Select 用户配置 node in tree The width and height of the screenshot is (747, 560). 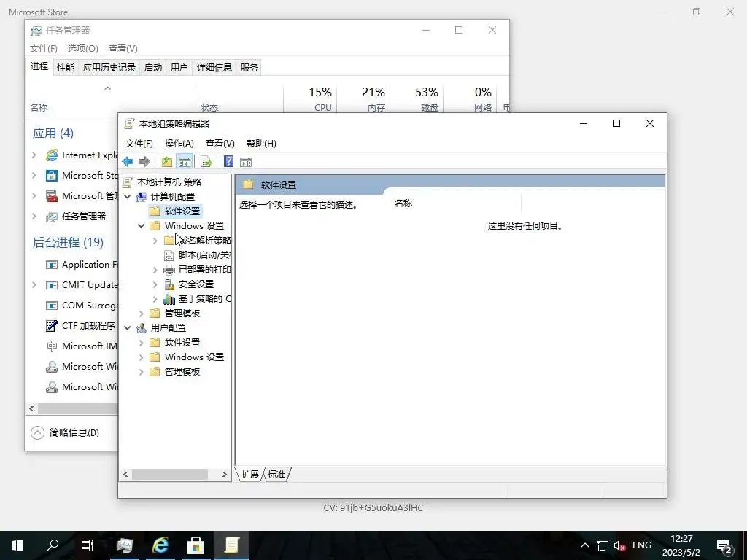coord(169,327)
